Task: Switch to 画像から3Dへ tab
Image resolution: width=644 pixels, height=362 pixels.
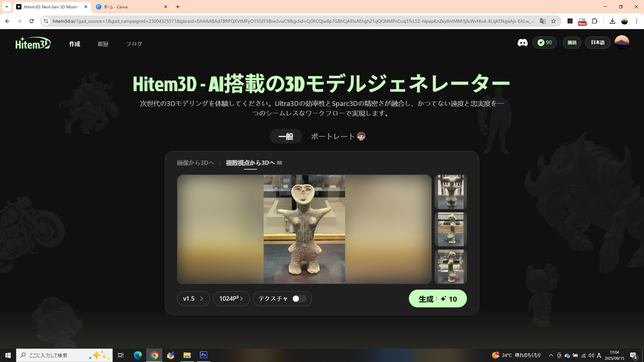Action: click(195, 163)
